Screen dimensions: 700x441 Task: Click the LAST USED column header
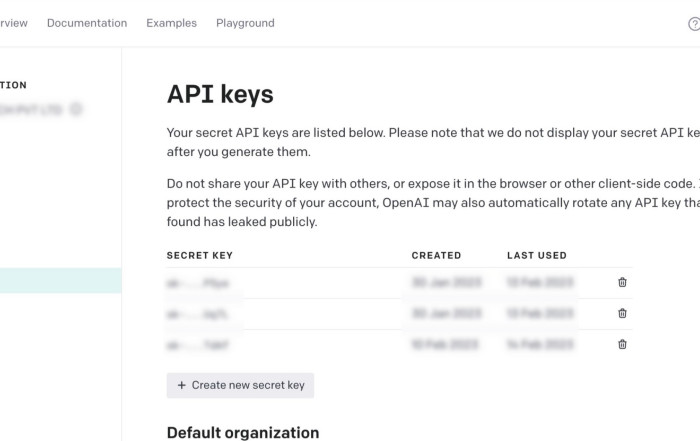pyautogui.click(x=537, y=256)
